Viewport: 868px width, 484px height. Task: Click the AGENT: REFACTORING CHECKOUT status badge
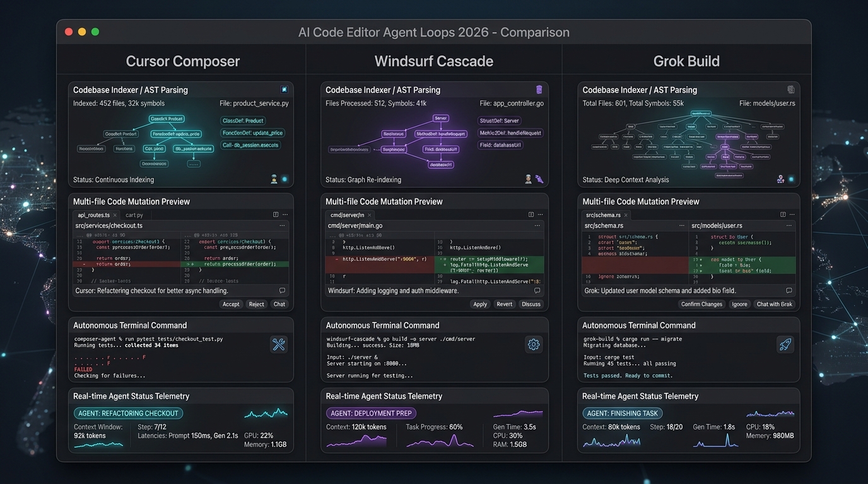point(129,413)
